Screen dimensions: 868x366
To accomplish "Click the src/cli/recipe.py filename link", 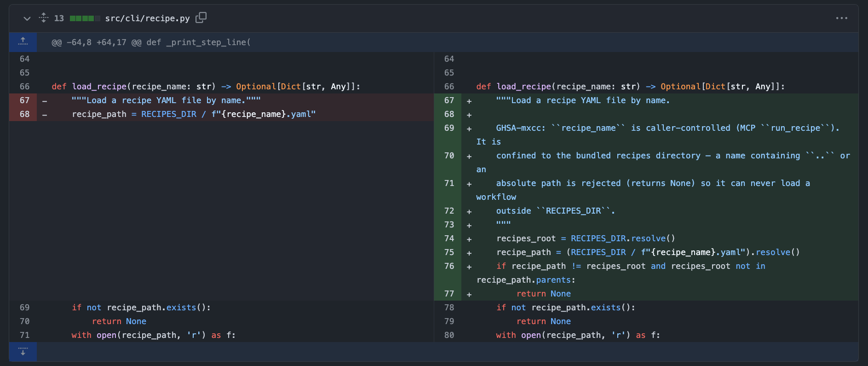I will tap(147, 18).
